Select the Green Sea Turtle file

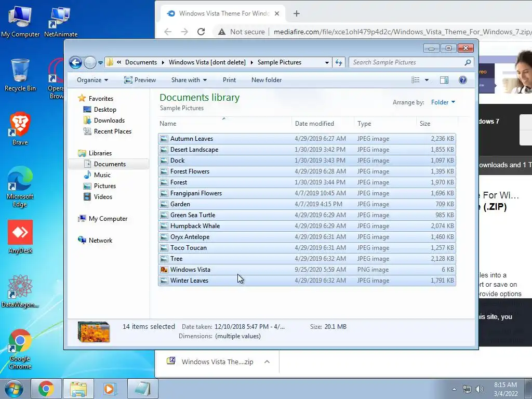[307, 215]
